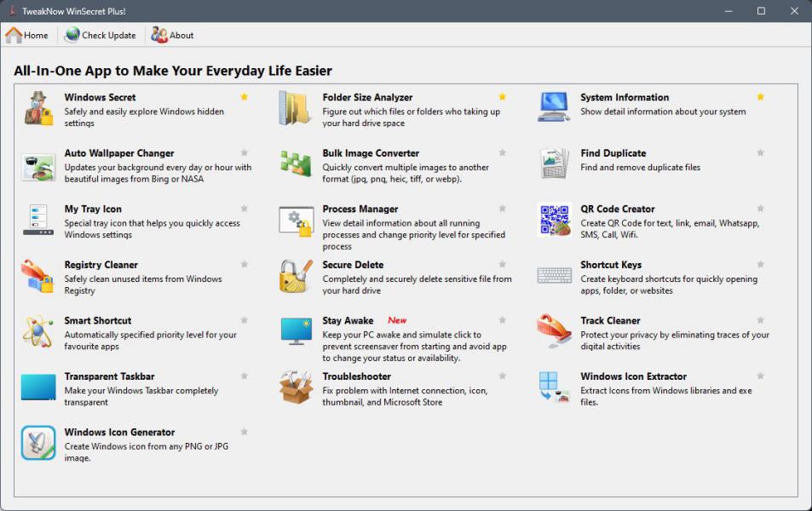This screenshot has height=511, width=812.
Task: Click the red "New" badge beside Stay Awake
Action: click(397, 320)
